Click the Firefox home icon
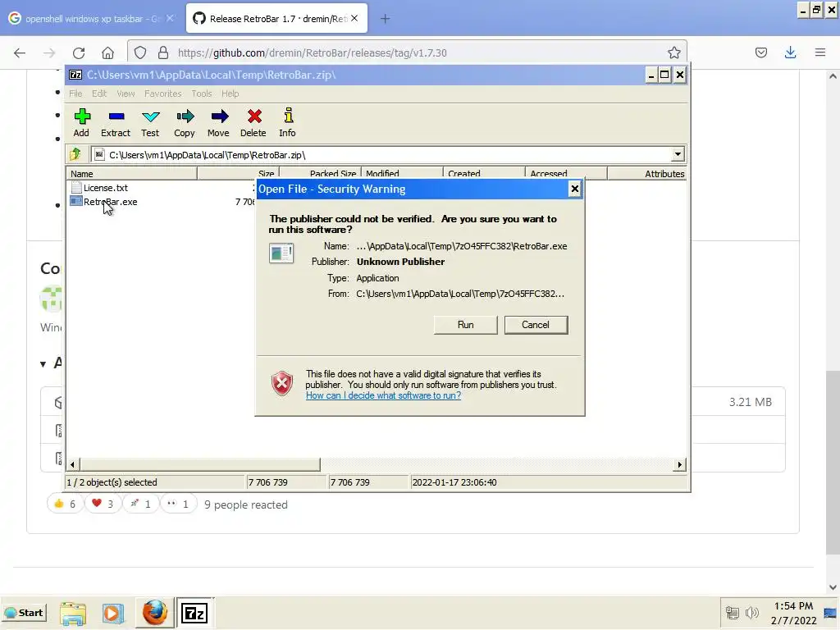Viewport: 840px width, 630px height. coord(107,52)
